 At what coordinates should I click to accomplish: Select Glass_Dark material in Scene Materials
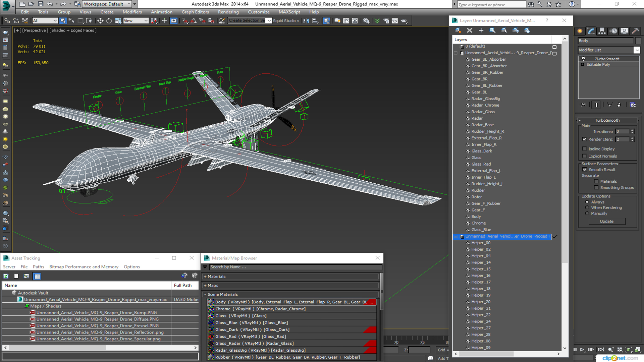click(x=292, y=329)
